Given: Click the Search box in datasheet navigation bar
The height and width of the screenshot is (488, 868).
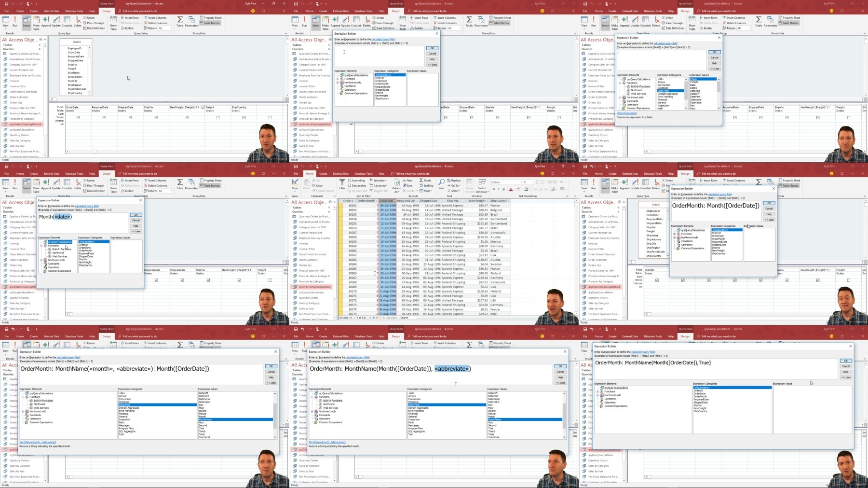Looking at the screenshot, I should pyautogui.click(x=408, y=318).
